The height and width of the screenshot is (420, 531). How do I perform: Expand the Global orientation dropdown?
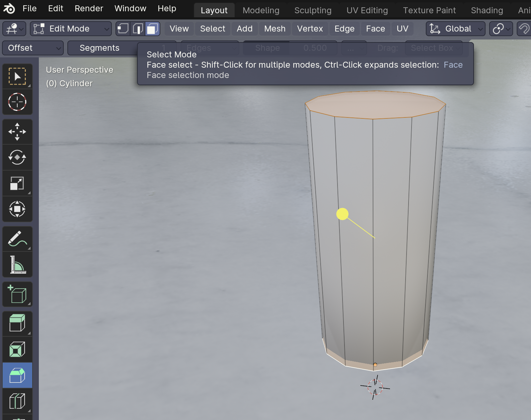click(456, 29)
